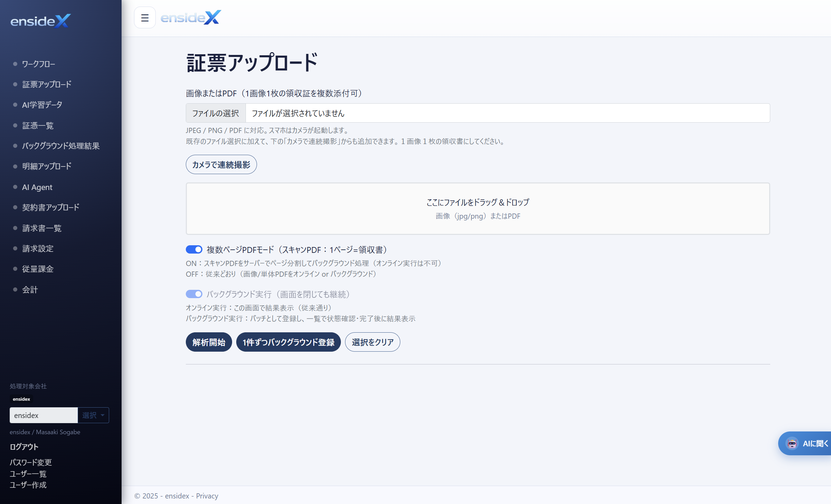Click the drag and drop file area
The width and height of the screenshot is (831, 504).
click(x=478, y=209)
